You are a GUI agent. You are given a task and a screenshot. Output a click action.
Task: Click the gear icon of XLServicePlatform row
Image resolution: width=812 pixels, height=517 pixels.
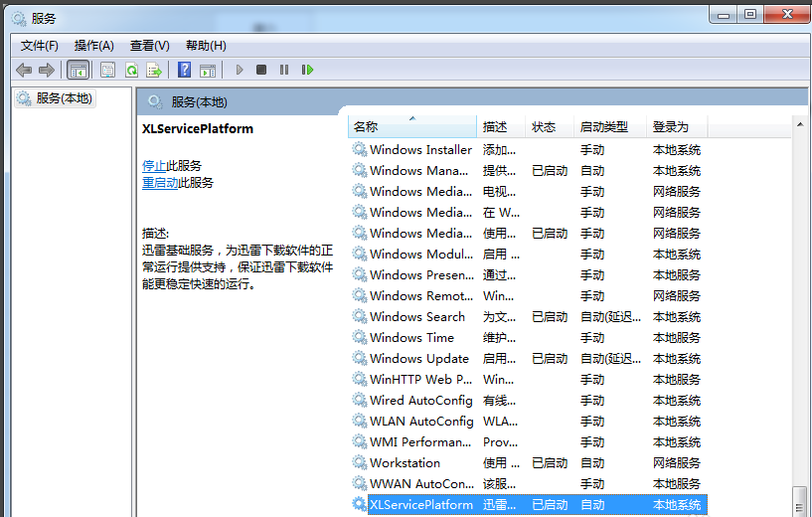pos(360,504)
